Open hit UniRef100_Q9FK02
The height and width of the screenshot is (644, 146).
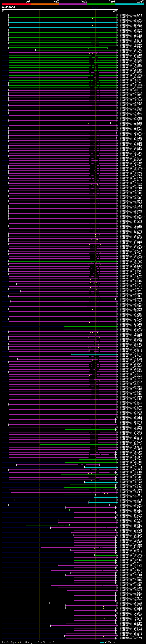click(x=131, y=299)
